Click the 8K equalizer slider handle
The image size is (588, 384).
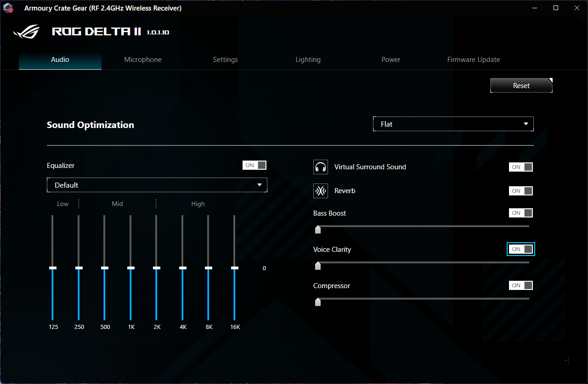(x=209, y=267)
